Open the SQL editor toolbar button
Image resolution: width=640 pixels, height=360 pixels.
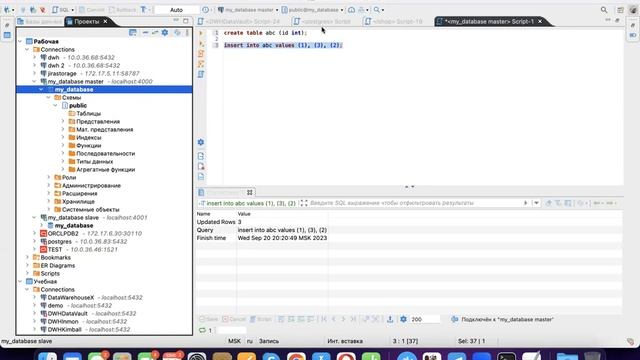62,9
